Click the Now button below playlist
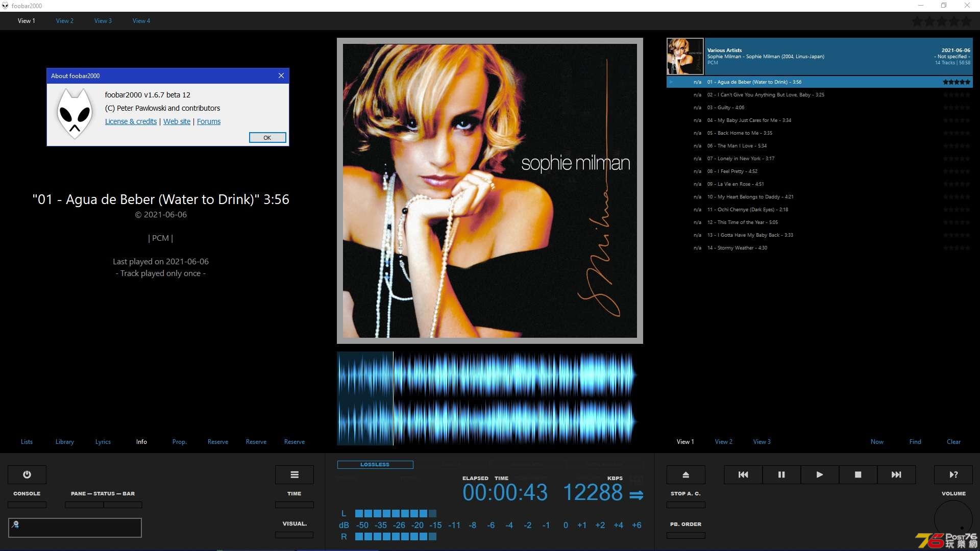The image size is (980, 551). pos(877,442)
